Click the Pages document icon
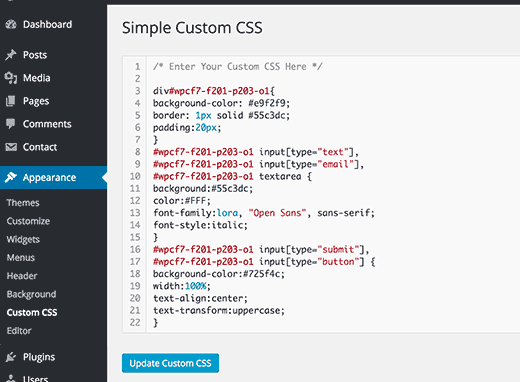This screenshot has height=382, width=520. pos(11,101)
